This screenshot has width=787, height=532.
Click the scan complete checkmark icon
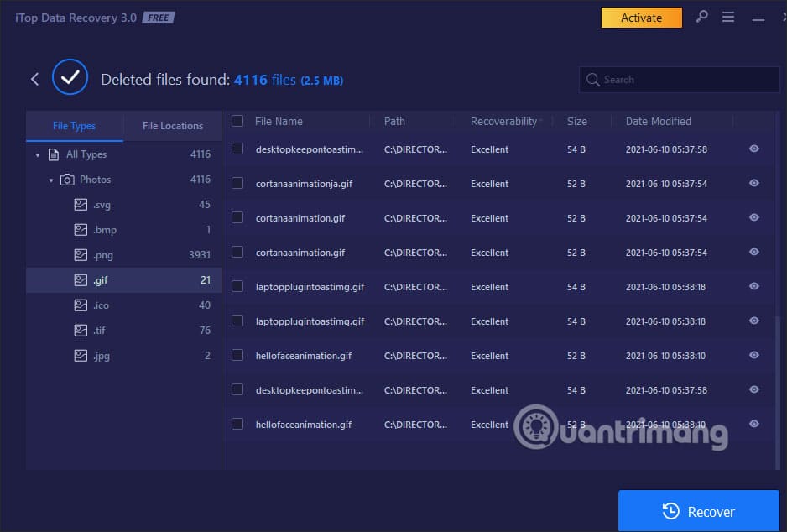[x=70, y=77]
